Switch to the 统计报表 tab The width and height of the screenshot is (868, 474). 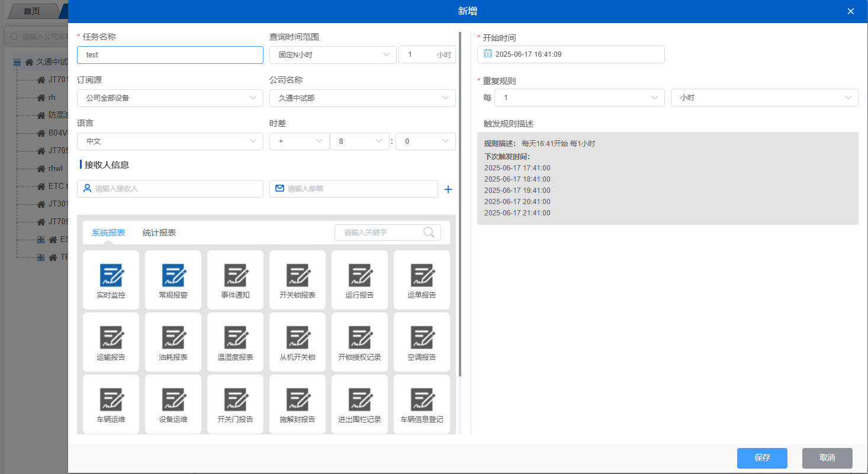click(x=159, y=233)
